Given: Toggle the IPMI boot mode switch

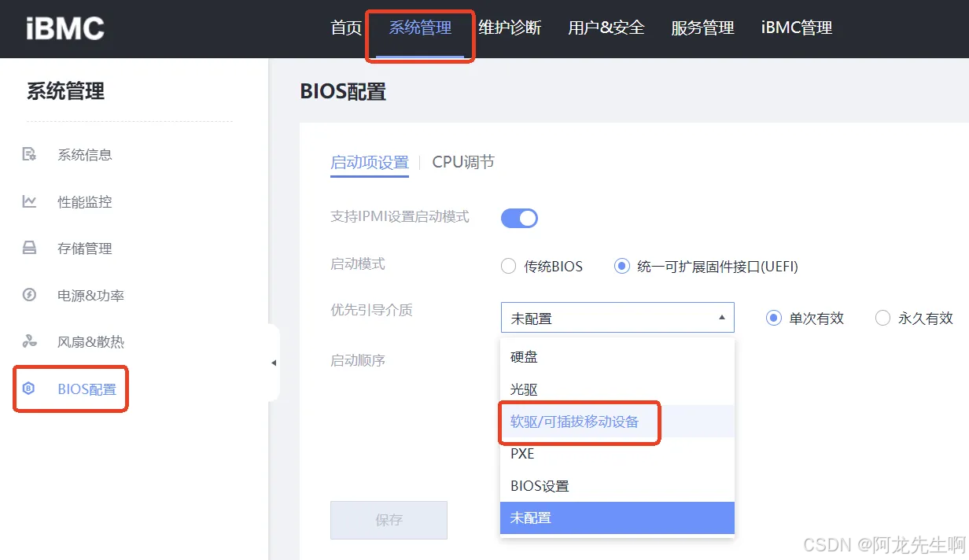Looking at the screenshot, I should pos(519,218).
